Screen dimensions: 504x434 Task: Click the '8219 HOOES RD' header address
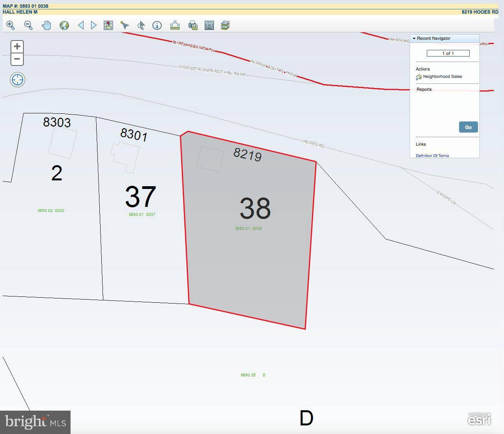(x=480, y=12)
